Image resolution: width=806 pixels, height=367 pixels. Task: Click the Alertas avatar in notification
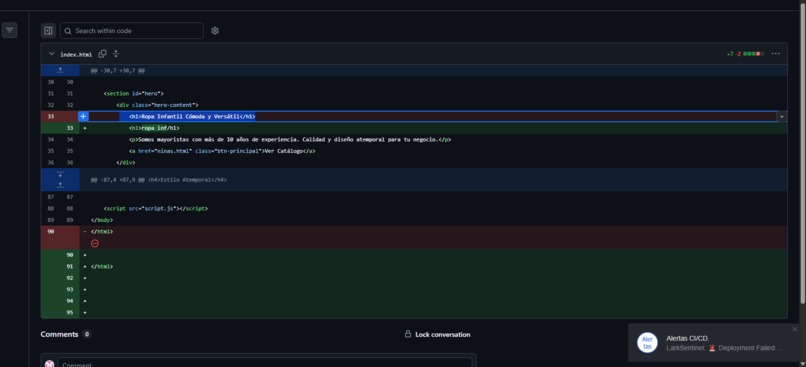pyautogui.click(x=647, y=343)
